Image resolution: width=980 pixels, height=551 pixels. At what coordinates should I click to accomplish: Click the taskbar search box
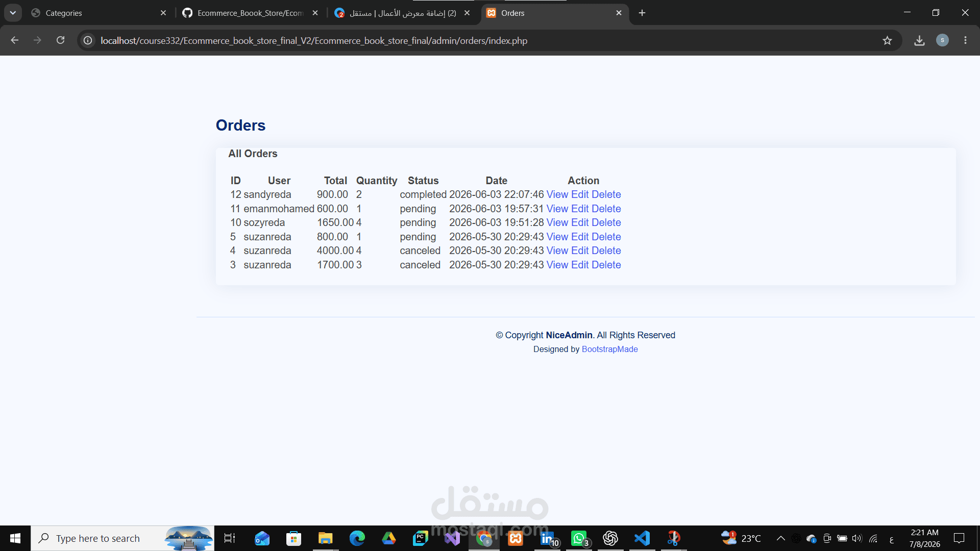pyautogui.click(x=122, y=538)
